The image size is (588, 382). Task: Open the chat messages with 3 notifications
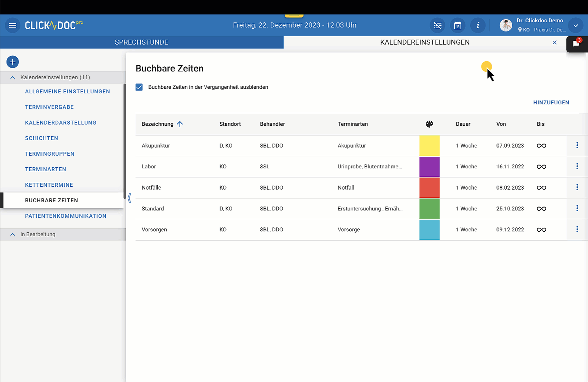point(576,44)
